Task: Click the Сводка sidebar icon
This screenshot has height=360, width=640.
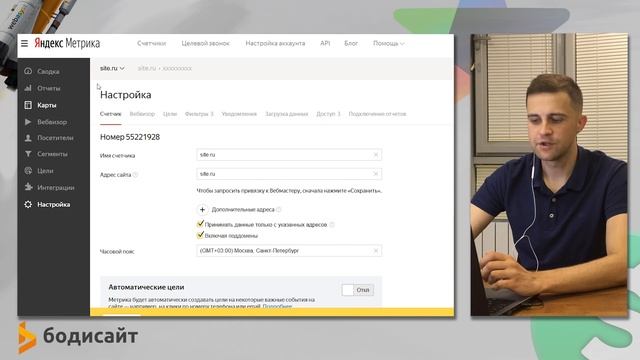Action: pyautogui.click(x=28, y=71)
